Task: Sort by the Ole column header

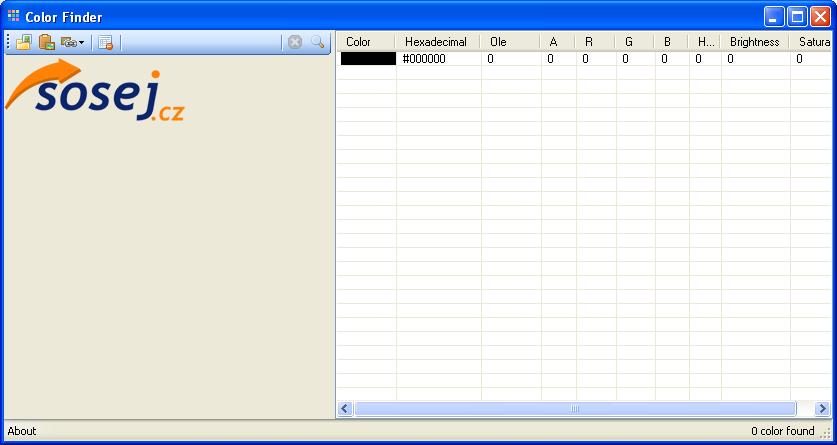Action: pos(510,42)
